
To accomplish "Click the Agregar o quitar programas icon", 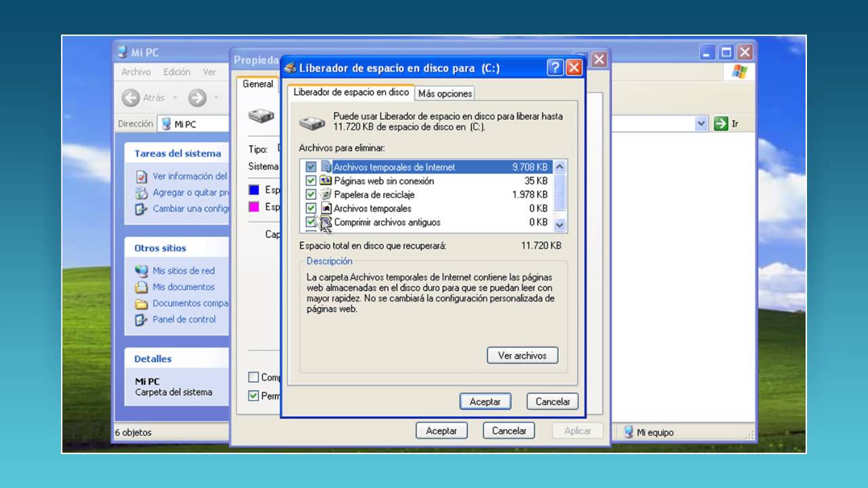I will [141, 192].
